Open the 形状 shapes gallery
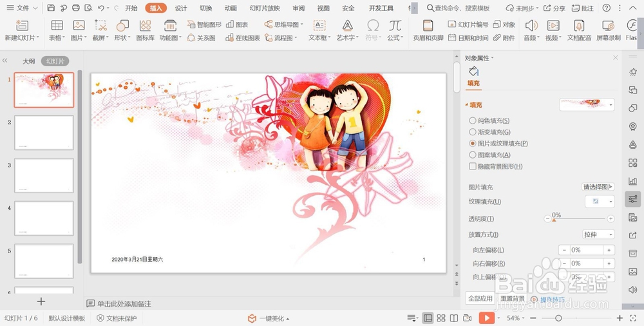The width and height of the screenshot is (644, 326). [x=122, y=26]
